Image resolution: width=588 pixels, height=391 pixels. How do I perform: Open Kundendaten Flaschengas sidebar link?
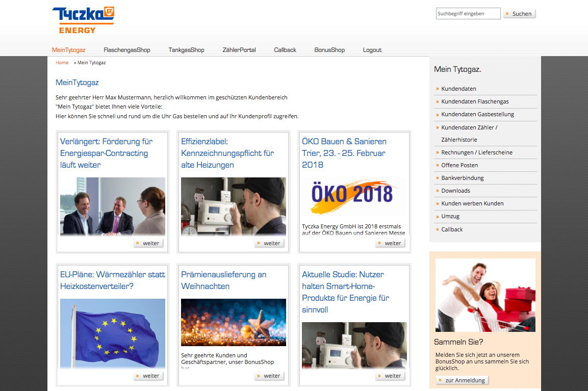pos(475,101)
